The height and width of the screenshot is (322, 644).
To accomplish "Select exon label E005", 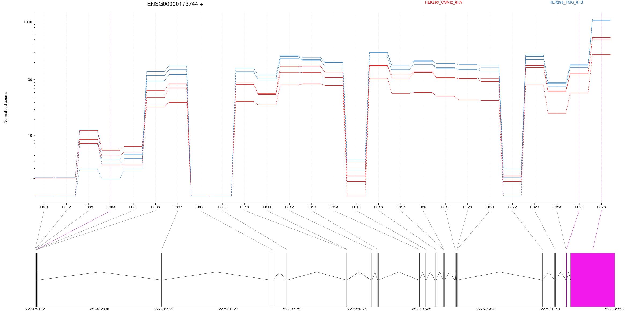I will [x=133, y=207].
